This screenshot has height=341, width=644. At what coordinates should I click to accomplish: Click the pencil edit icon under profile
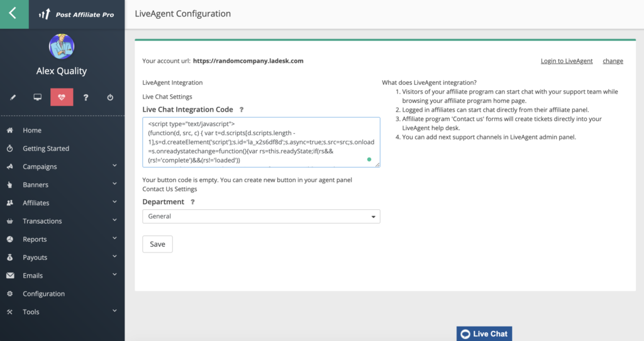click(13, 97)
